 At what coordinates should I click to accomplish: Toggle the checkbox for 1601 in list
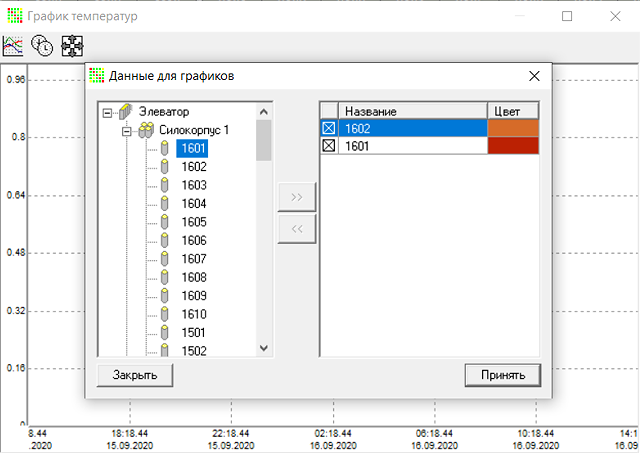pos(329,146)
